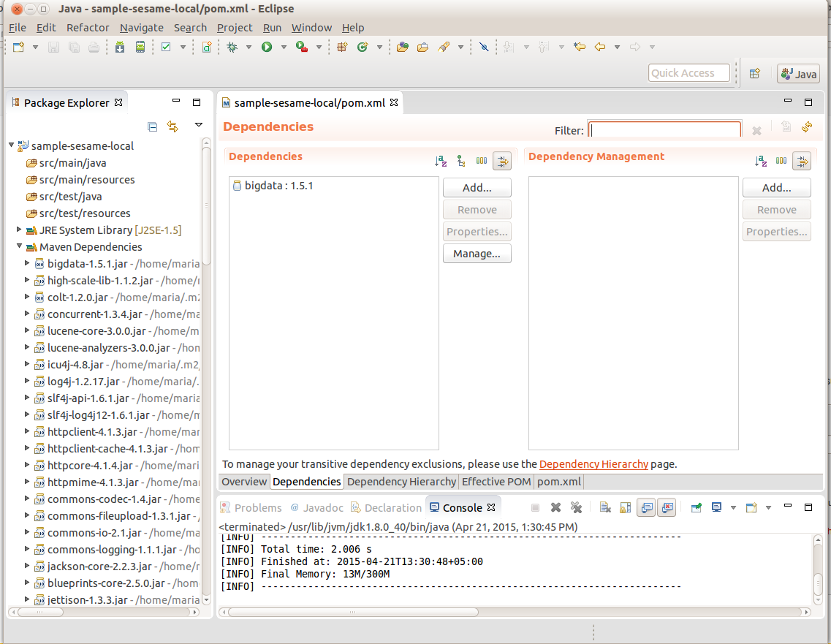Expand JRE System Library node

(x=19, y=230)
